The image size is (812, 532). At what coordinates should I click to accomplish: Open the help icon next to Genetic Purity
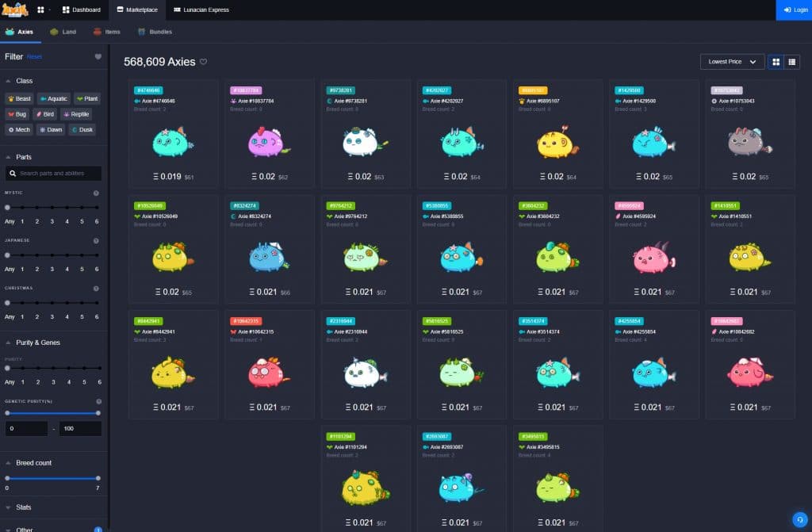coord(98,401)
